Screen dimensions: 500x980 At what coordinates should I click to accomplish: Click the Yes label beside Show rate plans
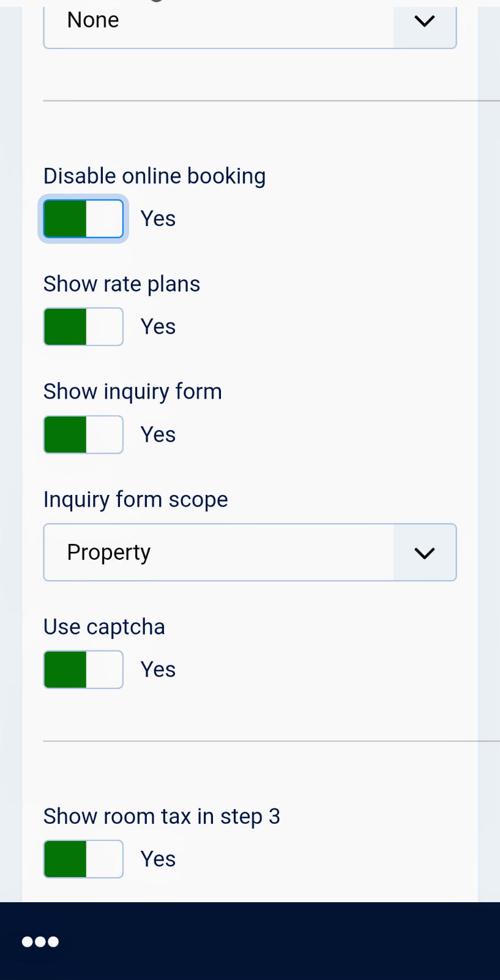point(158,327)
